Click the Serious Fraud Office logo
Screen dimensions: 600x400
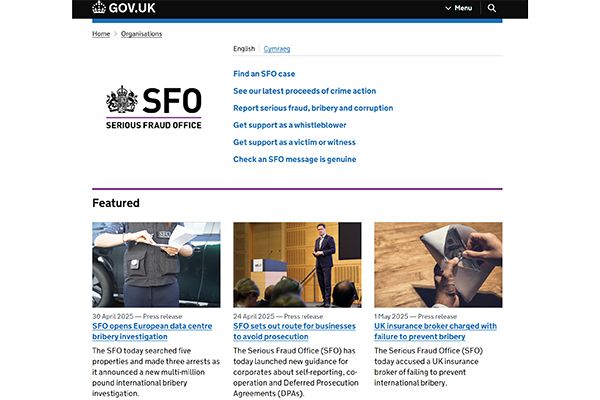154,107
